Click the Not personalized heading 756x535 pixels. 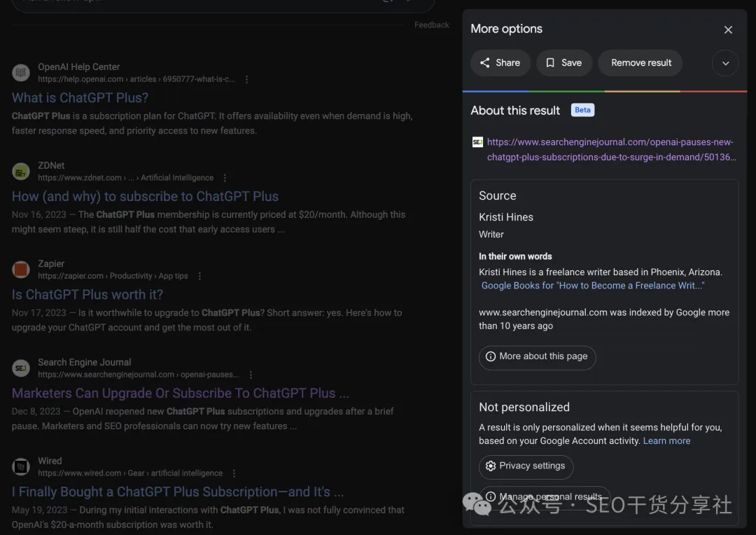[x=524, y=407]
